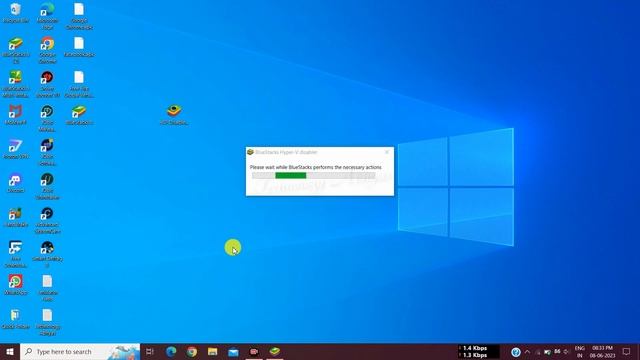The width and height of the screenshot is (640, 360).
Task: Click the Type here to search box
Action: point(80,351)
